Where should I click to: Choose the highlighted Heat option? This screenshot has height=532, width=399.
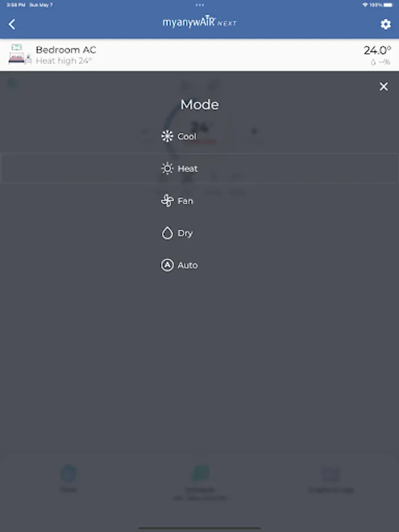pyautogui.click(x=200, y=168)
